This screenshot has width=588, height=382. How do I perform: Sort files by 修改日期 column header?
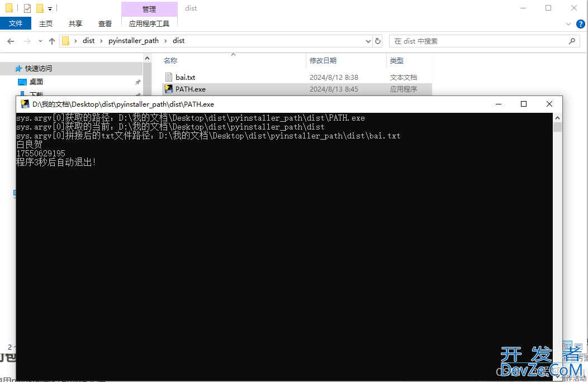coord(323,61)
